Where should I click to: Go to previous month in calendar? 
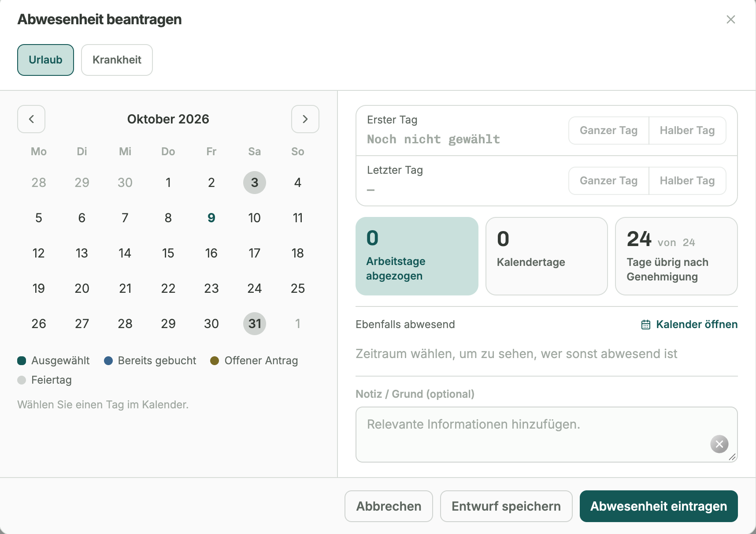tap(31, 119)
